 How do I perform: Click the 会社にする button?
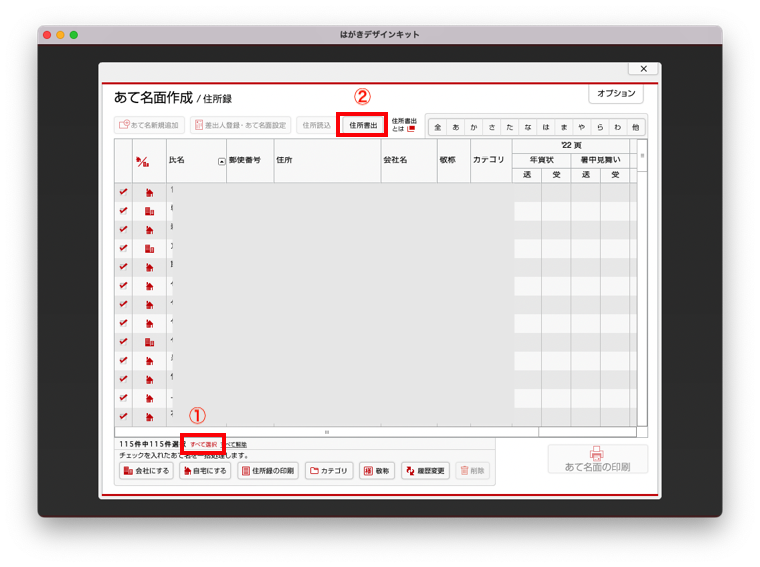[146, 471]
